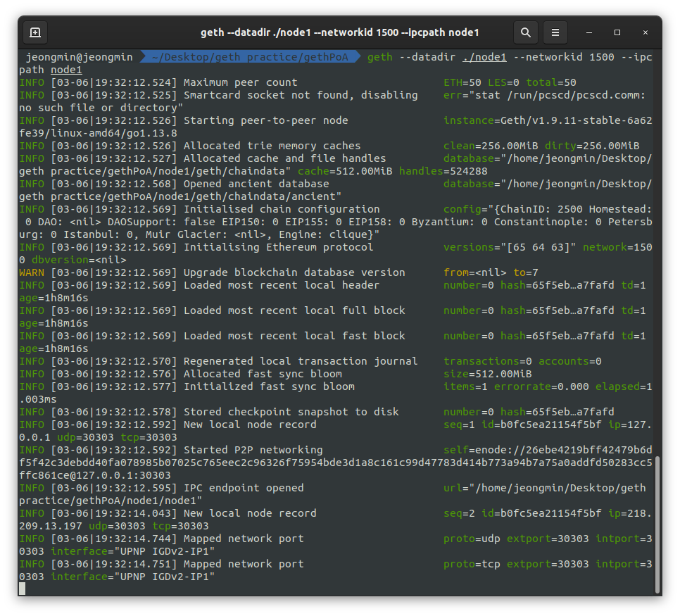Viewport: 680px width, 616px height.
Task: Click the prompt path ~/Desktop/geth practice/gethPoA
Action: [x=250, y=57]
